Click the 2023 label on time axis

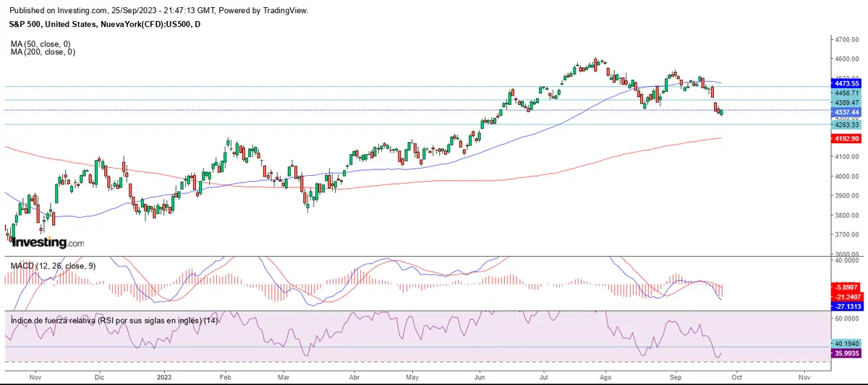[x=165, y=377]
